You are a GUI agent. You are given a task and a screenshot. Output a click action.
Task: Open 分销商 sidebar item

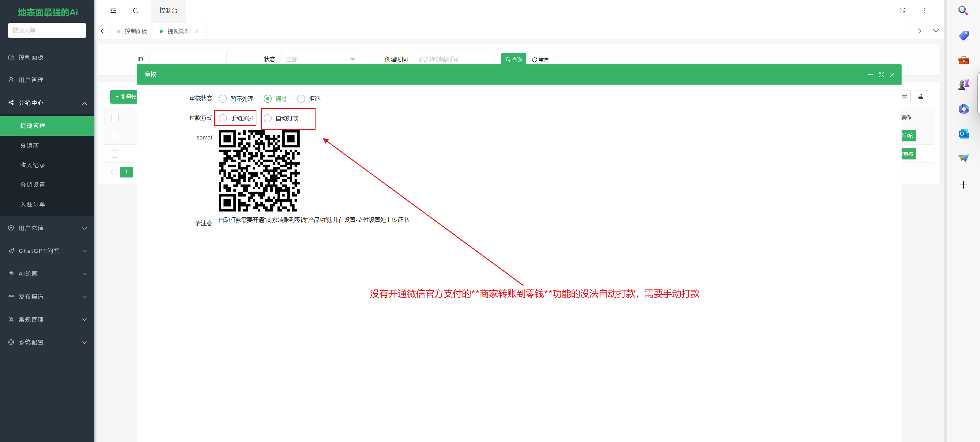[x=47, y=145]
